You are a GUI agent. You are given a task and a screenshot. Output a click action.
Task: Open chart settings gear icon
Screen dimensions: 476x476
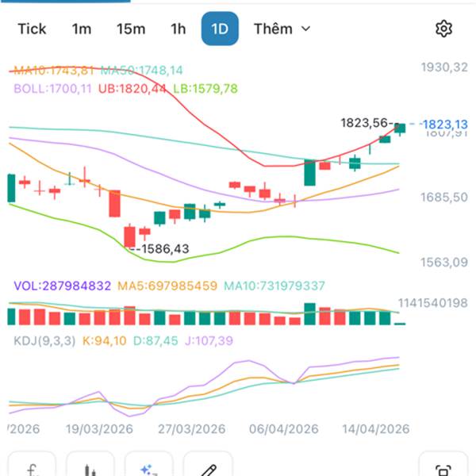[443, 29]
